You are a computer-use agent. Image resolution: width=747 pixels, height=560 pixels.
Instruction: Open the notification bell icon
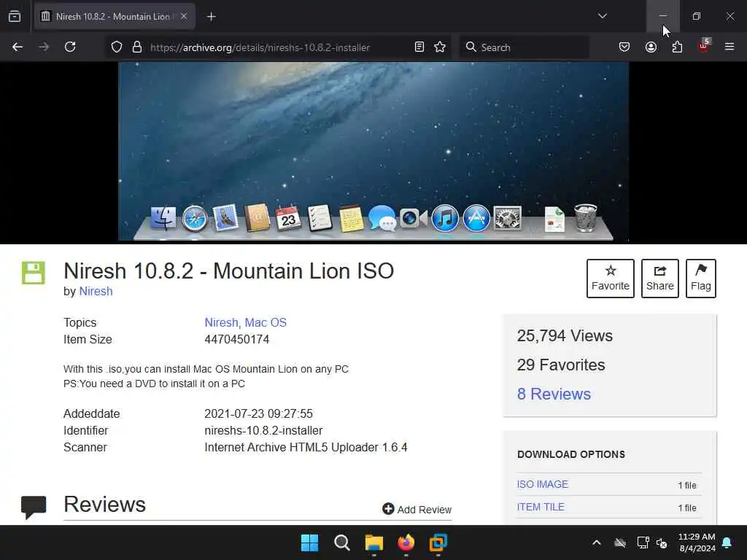727,542
